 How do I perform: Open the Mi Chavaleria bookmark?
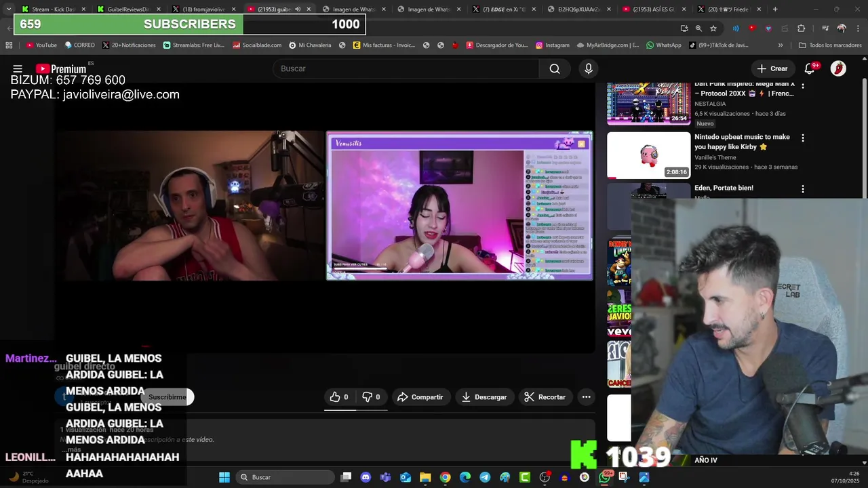310,45
